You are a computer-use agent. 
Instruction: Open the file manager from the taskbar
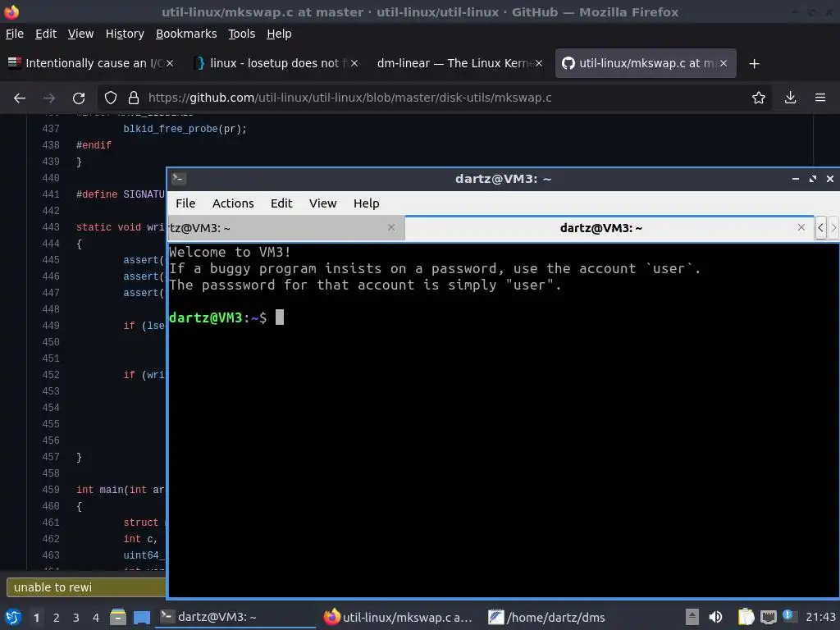[118, 617]
